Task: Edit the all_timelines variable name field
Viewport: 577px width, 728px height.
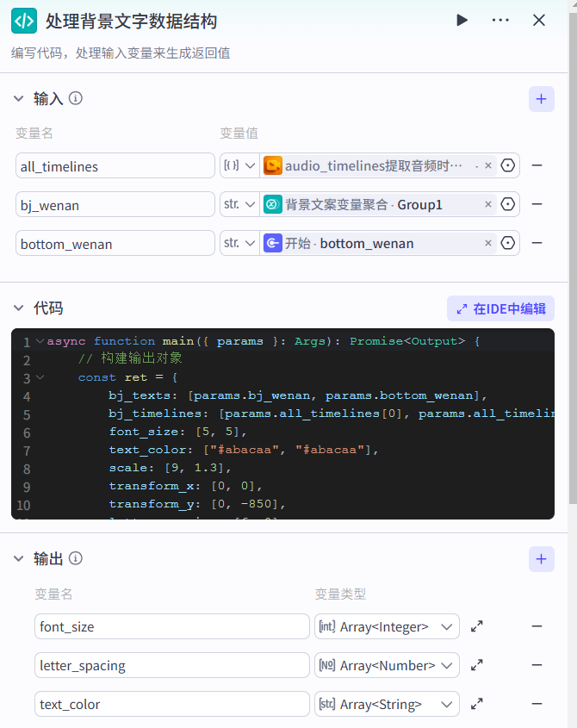Action: point(115,165)
